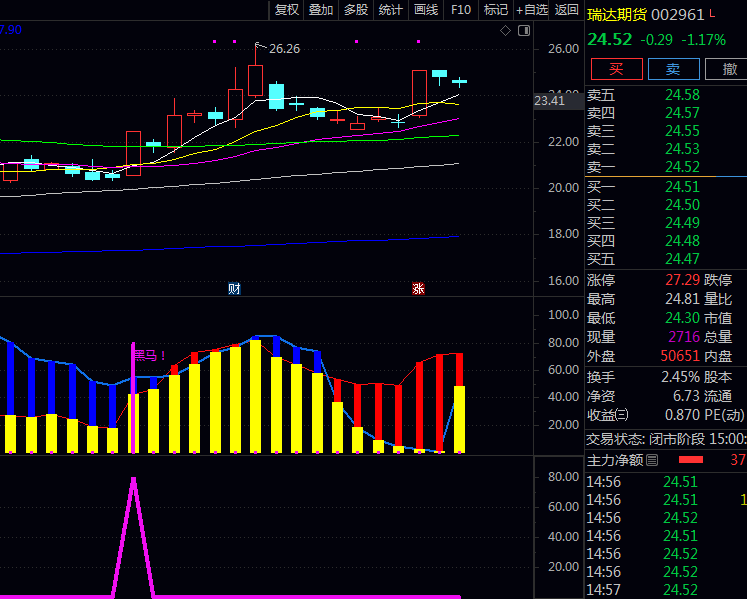Open the 统计 statistics tool
Screen dimensions: 747x599
(x=391, y=10)
